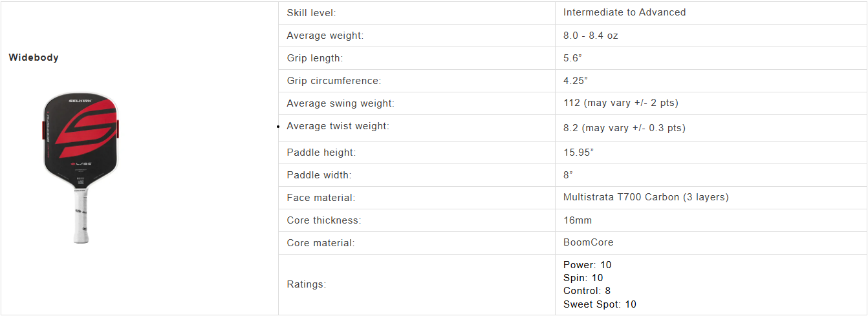This screenshot has height=316, width=868.
Task: Select the Grip length label
Action: [x=314, y=58]
